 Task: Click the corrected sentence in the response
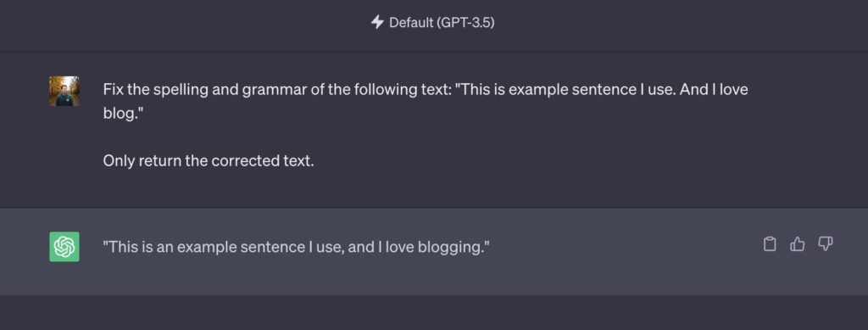click(297, 247)
